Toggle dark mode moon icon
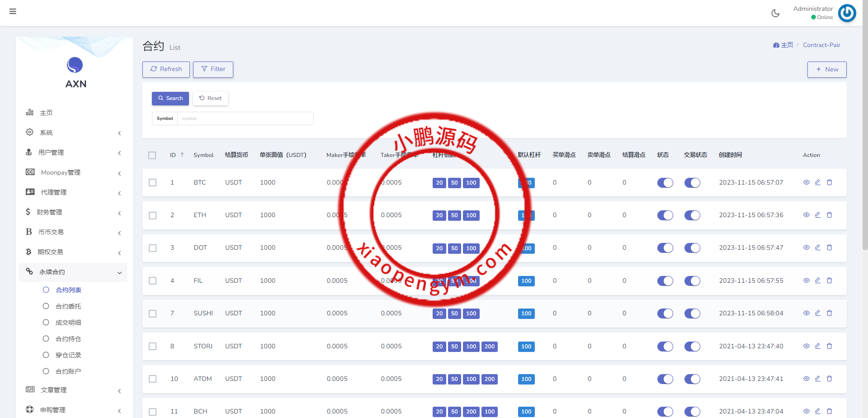Screen dimensions: 868x418 pos(775,13)
